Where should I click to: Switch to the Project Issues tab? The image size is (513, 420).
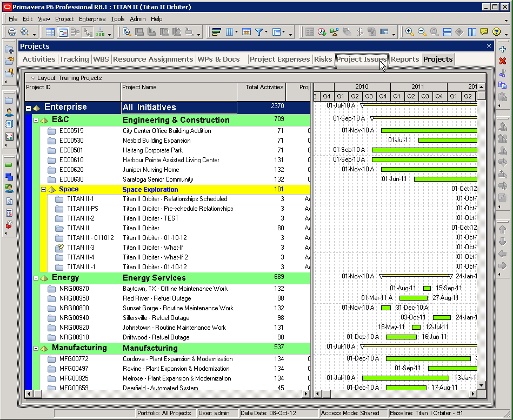tap(361, 59)
